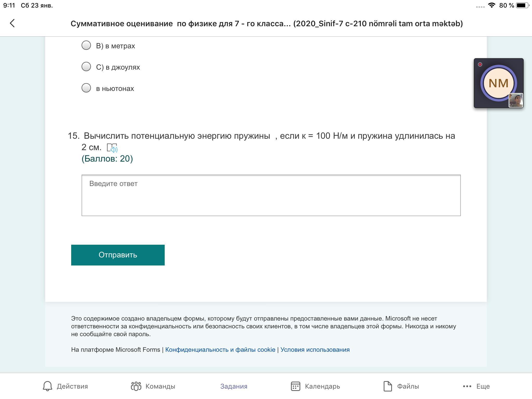
Task: Tap the red recording indicator dot
Action: (480, 64)
